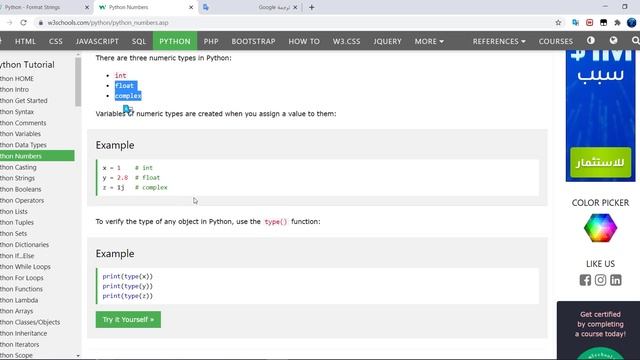Open Python Dictionaries in sidebar

point(37,245)
